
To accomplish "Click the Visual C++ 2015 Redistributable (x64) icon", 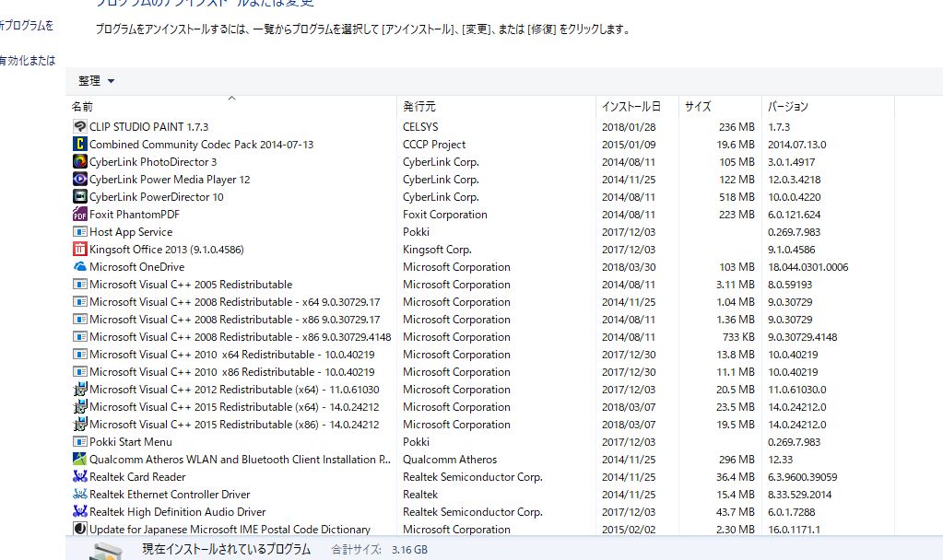I will coord(80,407).
